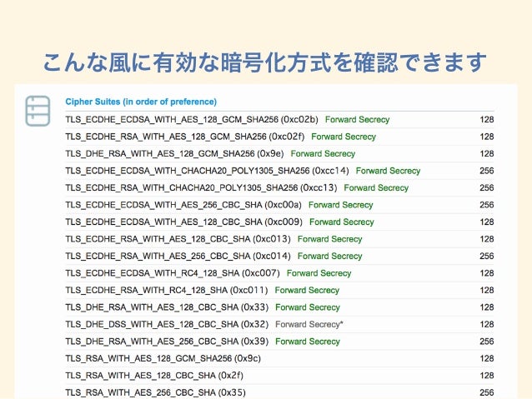Click Forward Secrecy label for 0x39
This screenshot has width=532, height=399.
(x=308, y=342)
